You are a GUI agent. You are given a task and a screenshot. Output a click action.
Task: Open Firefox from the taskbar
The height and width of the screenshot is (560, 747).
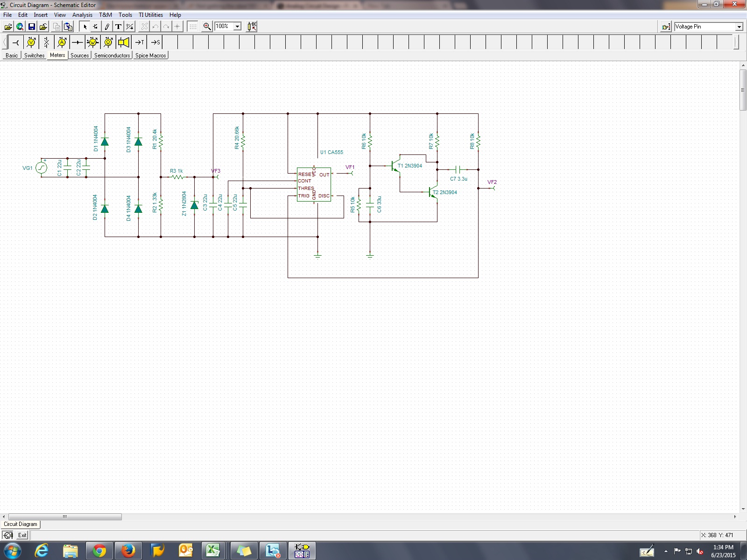point(128,551)
